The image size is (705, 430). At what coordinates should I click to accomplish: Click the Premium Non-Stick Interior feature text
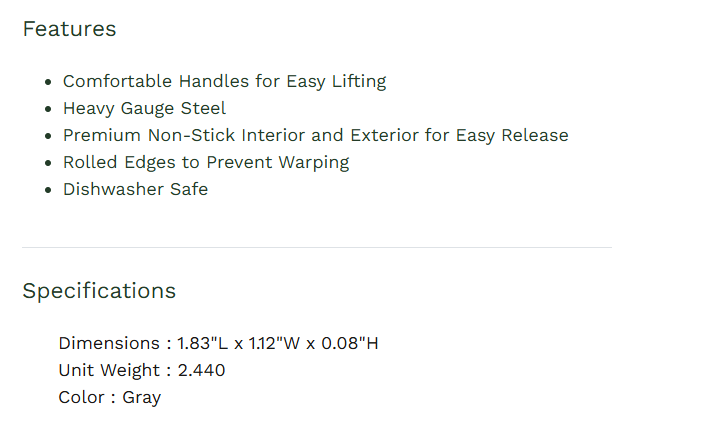315,135
